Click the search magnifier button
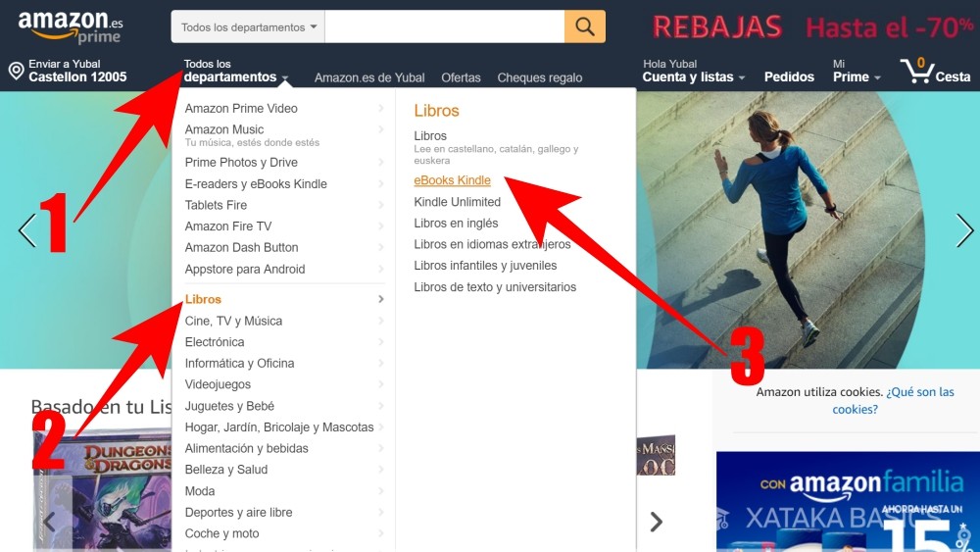 [x=584, y=26]
